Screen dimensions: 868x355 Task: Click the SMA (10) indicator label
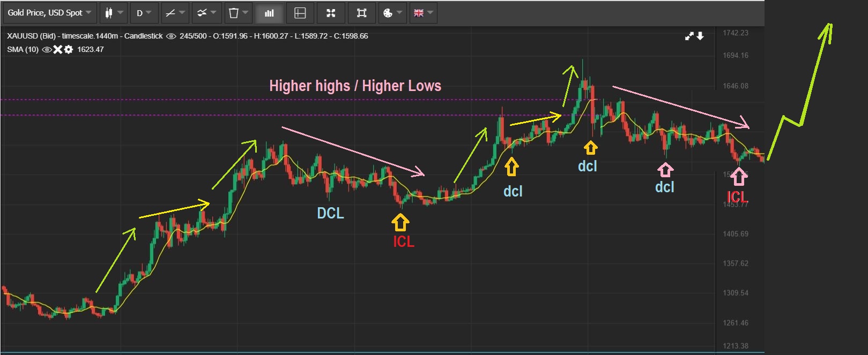tap(23, 49)
